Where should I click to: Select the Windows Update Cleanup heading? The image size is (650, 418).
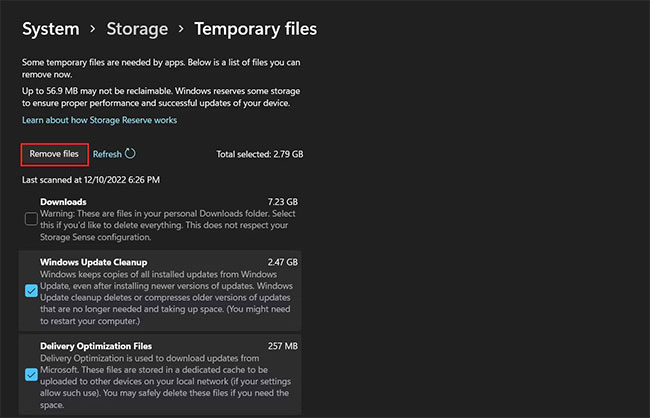click(96, 262)
